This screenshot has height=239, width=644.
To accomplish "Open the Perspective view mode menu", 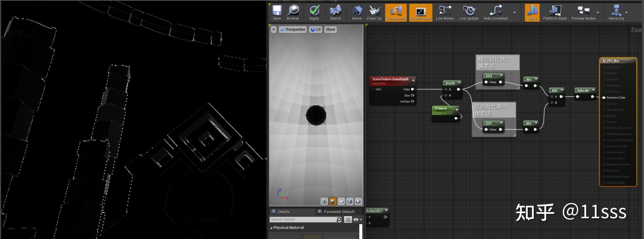I will (x=292, y=30).
